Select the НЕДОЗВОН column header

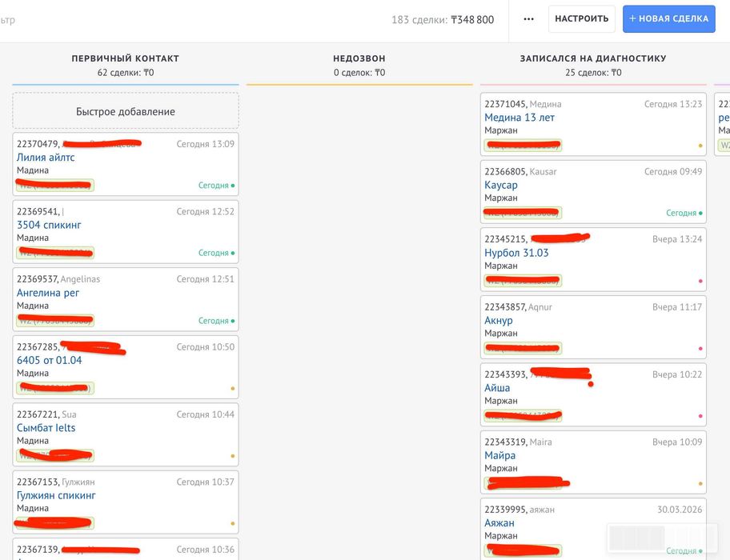click(359, 58)
